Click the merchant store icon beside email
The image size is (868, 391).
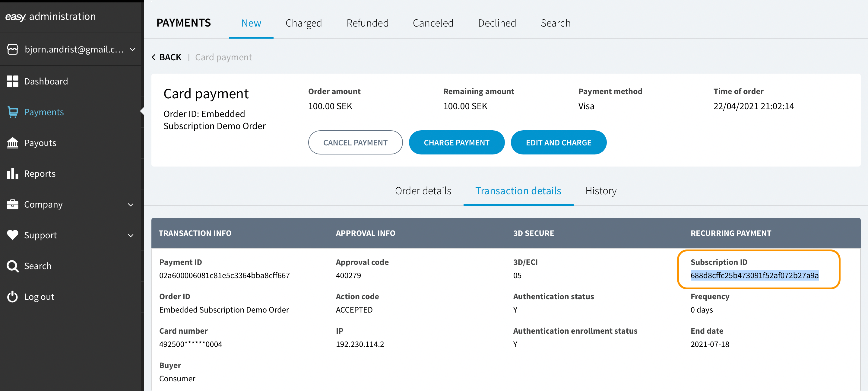point(12,49)
